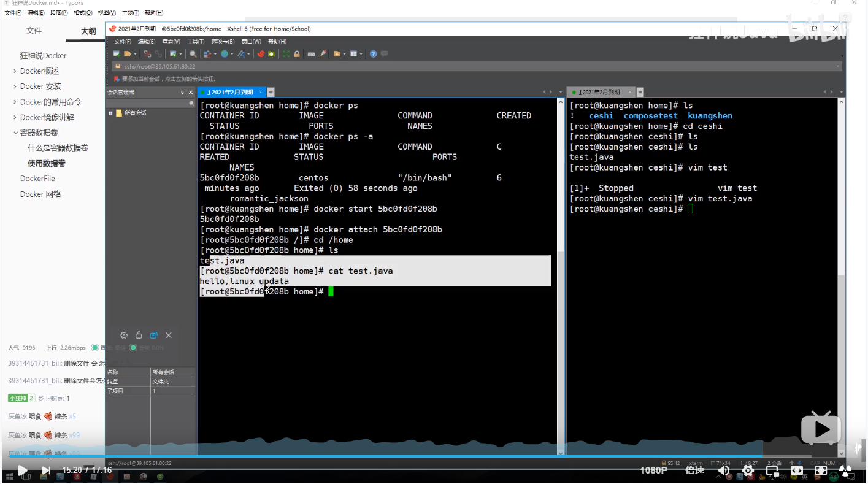The width and height of the screenshot is (868, 484).
Task: Play the video with the play button
Action: (x=23, y=471)
